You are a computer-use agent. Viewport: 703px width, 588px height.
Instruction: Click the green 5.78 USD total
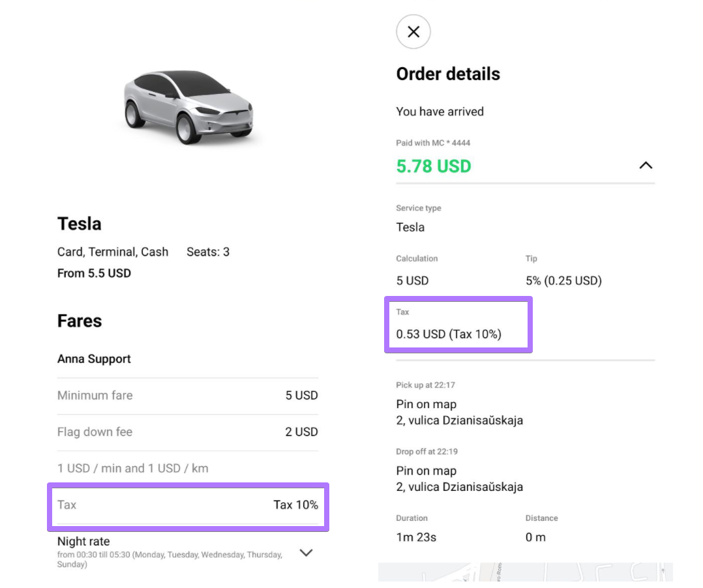tap(434, 166)
